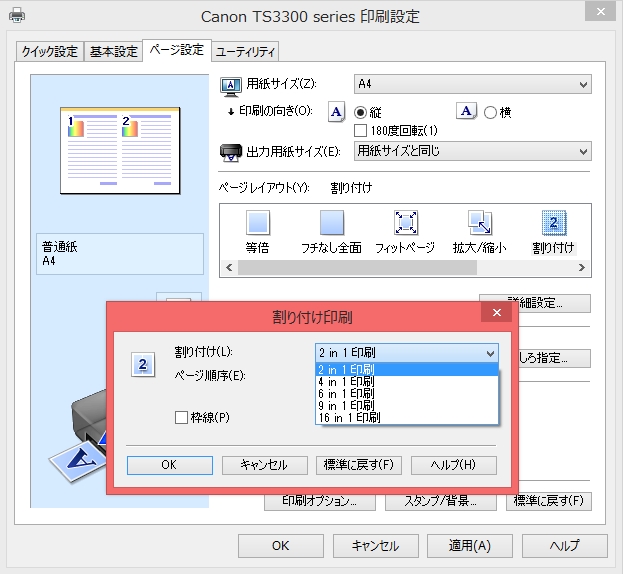Switch to ページ設定 tab
623x574 pixels.
click(177, 50)
